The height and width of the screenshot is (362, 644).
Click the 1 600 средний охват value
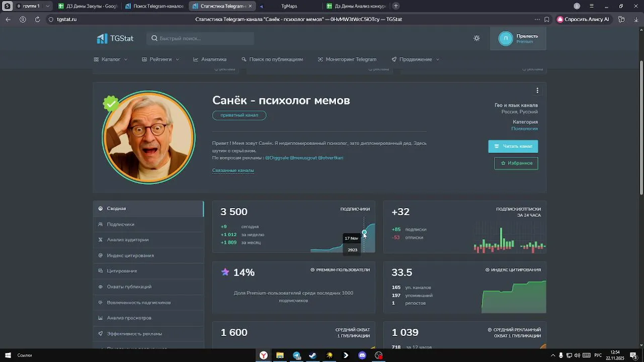click(x=234, y=332)
